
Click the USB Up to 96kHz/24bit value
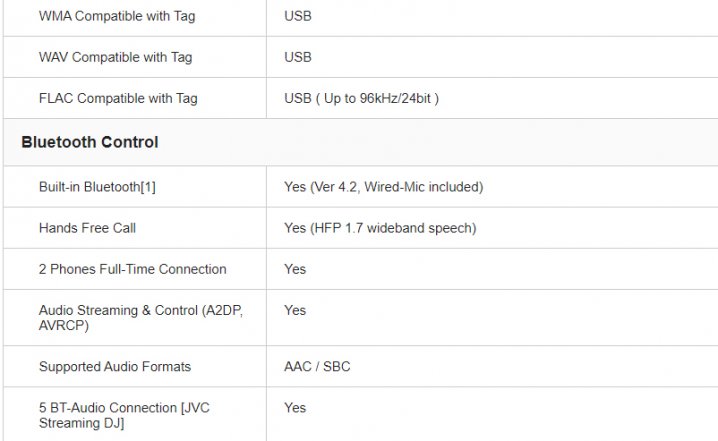tap(361, 98)
